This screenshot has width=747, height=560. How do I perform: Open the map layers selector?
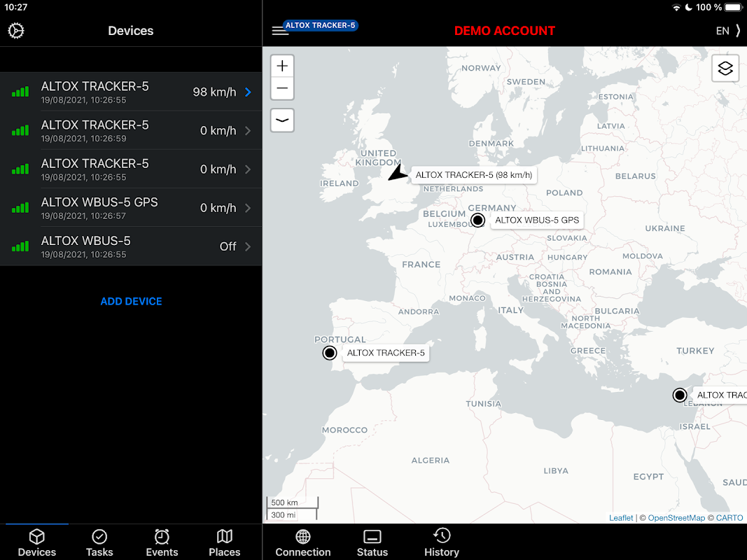pos(725,68)
